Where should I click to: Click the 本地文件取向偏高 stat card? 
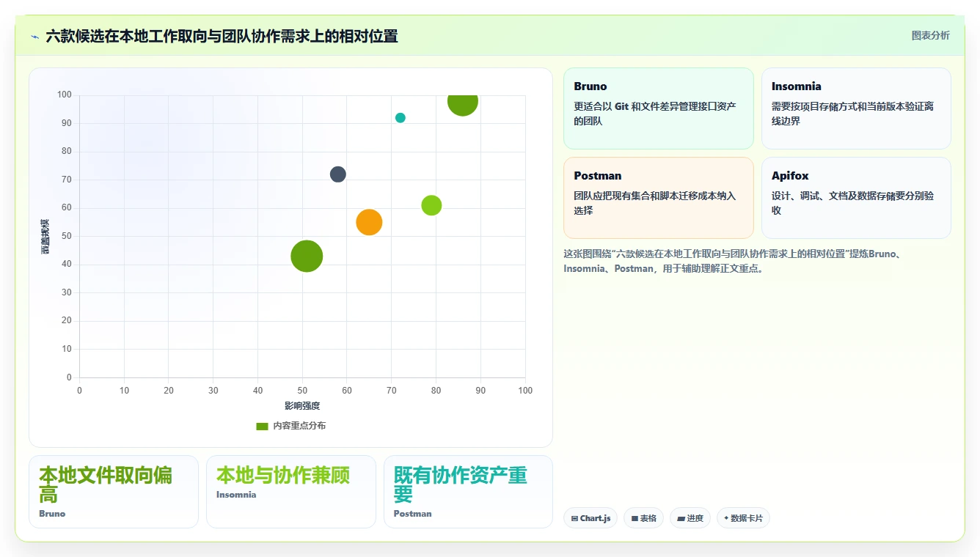(114, 492)
